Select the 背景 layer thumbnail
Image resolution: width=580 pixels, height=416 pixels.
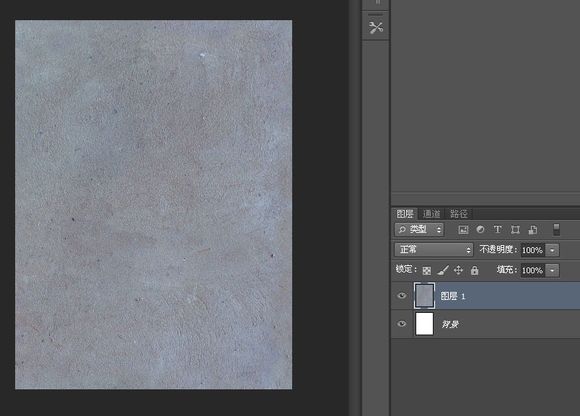424,324
